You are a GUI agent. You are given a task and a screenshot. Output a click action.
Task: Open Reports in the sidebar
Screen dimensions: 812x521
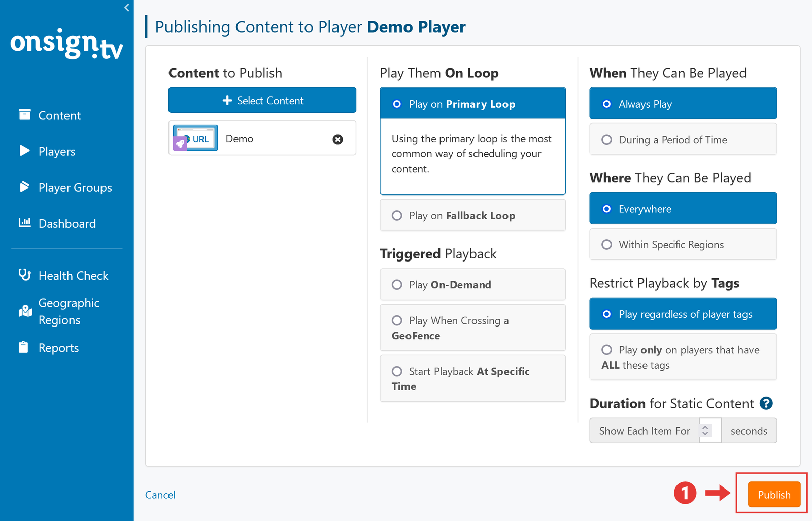(58, 348)
